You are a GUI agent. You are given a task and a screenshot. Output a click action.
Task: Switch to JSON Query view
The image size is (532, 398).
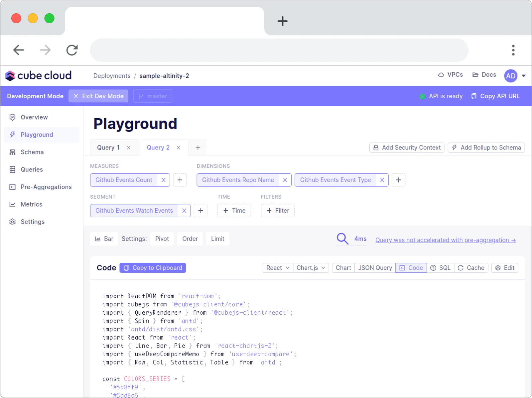coord(375,268)
